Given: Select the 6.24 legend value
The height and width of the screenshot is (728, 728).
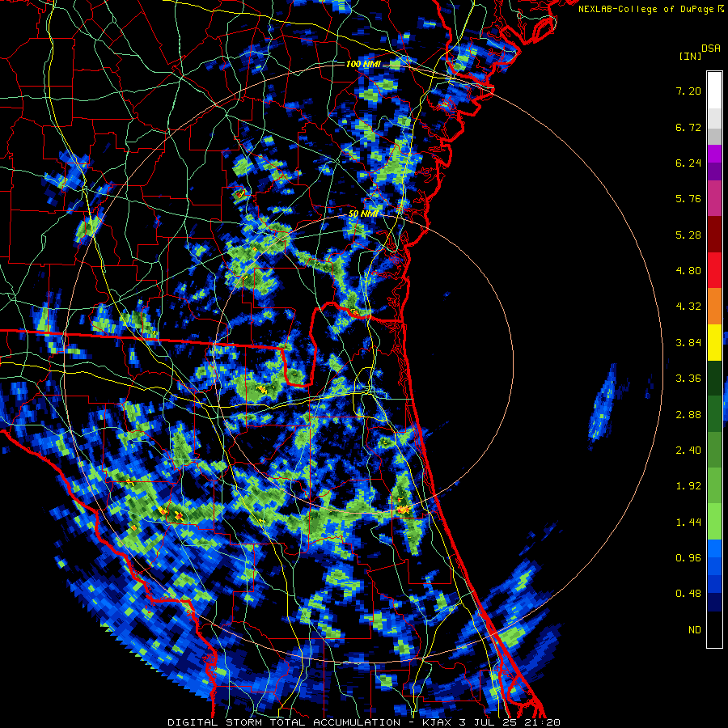Looking at the screenshot, I should click(x=688, y=163).
